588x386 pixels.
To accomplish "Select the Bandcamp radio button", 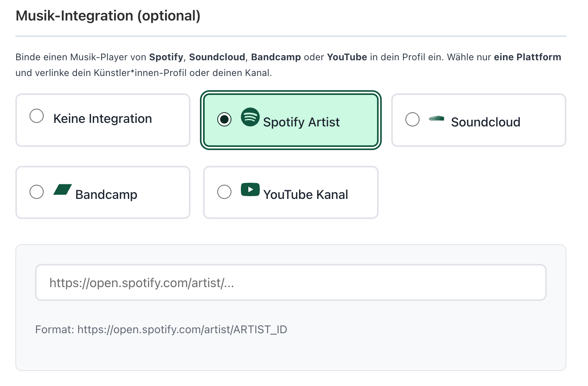I will pyautogui.click(x=37, y=192).
